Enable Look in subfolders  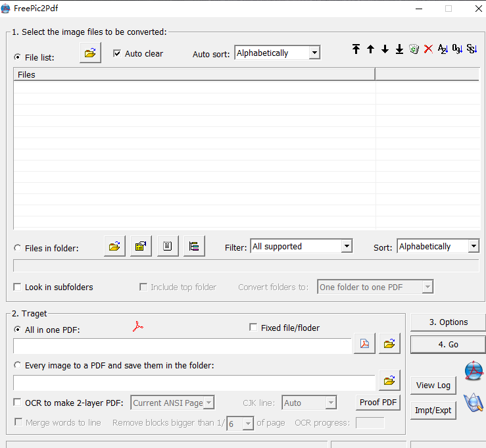[x=17, y=287]
